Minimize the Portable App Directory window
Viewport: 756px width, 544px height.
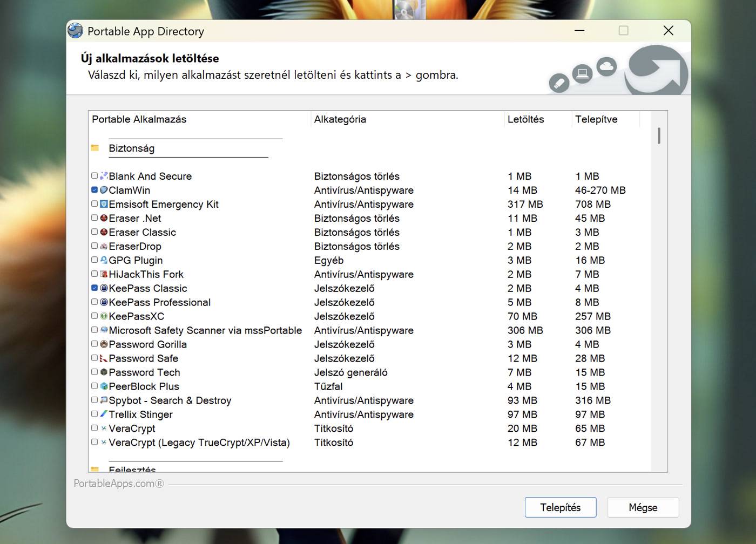tap(579, 31)
